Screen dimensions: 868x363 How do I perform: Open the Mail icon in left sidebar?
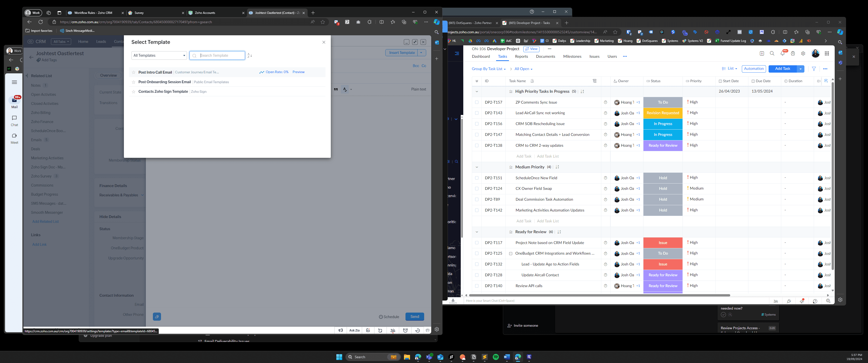click(x=14, y=102)
